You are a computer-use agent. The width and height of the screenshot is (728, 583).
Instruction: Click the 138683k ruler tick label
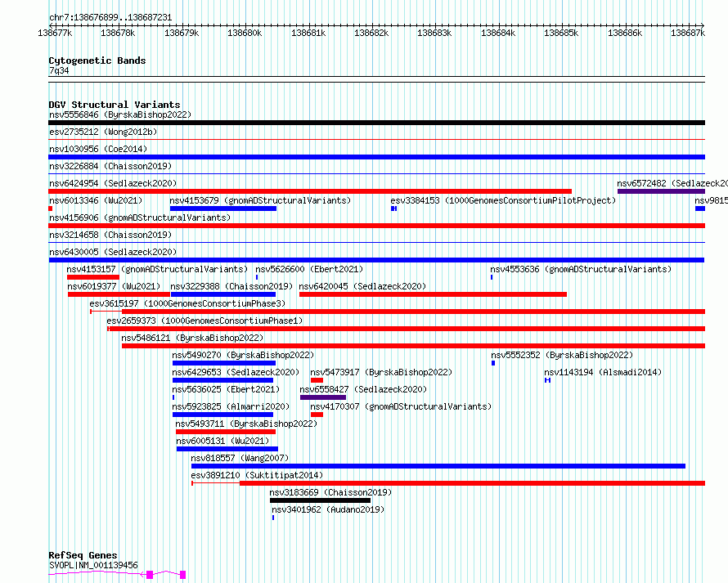434,33
